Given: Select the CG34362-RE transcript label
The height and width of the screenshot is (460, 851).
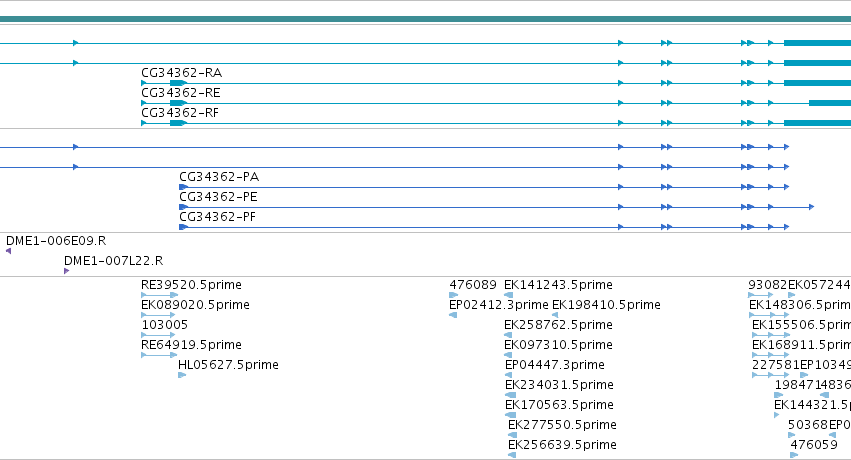Looking at the screenshot, I should click(181, 93).
